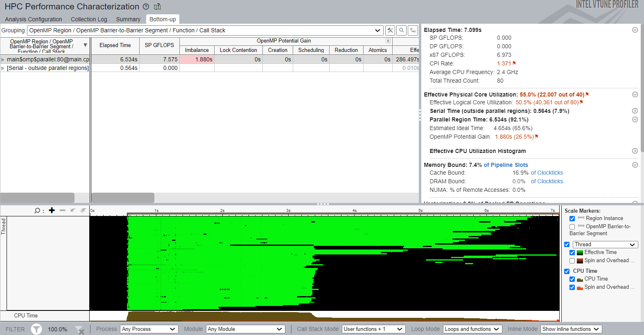Click the timeline zoom magnifier icon
This screenshot has width=644, height=335.
click(x=37, y=210)
